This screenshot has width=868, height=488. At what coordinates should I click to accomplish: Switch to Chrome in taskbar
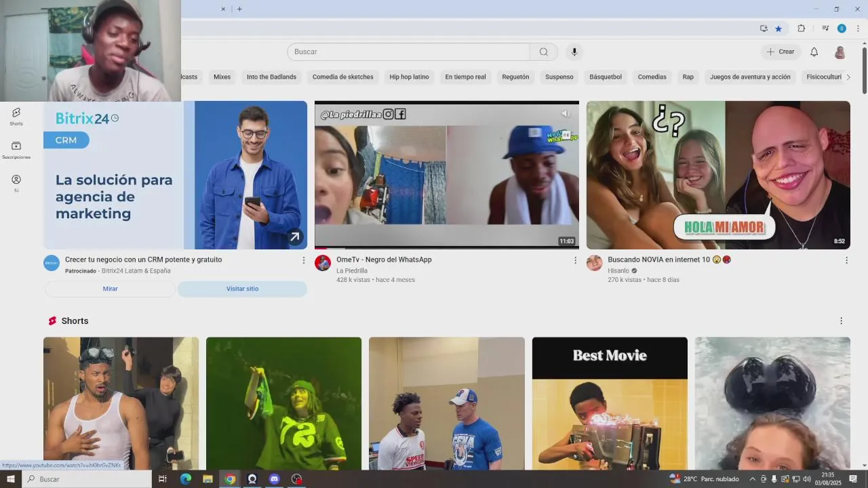[230, 479]
